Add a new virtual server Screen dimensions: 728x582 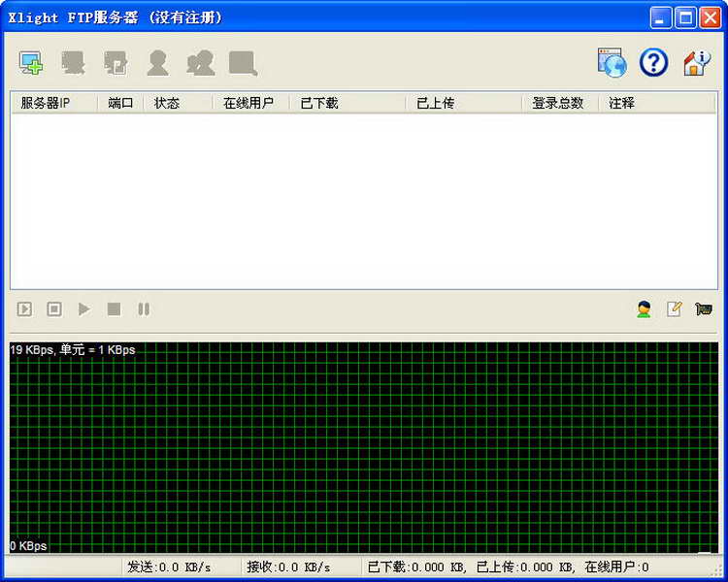click(31, 63)
